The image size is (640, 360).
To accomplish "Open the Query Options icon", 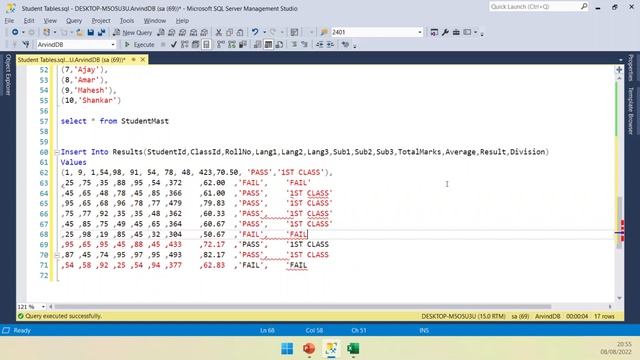I will (x=196, y=44).
